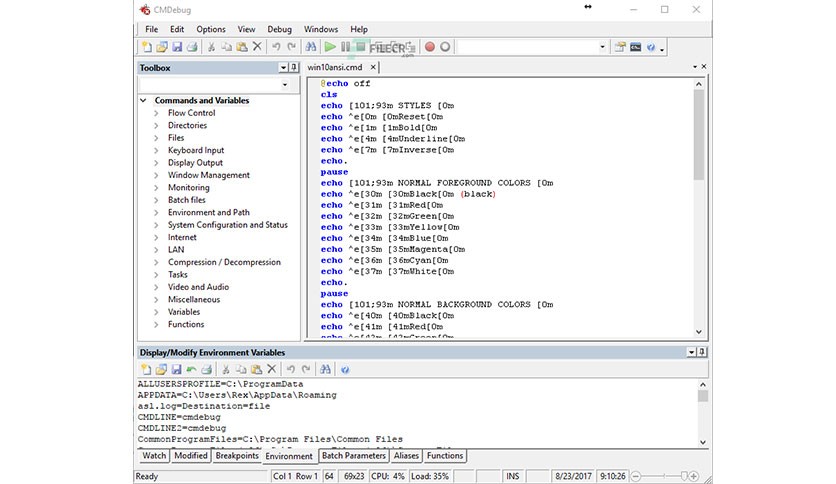The height and width of the screenshot is (484, 836).
Task: Click the Toolbox search input field
Action: [x=209, y=84]
